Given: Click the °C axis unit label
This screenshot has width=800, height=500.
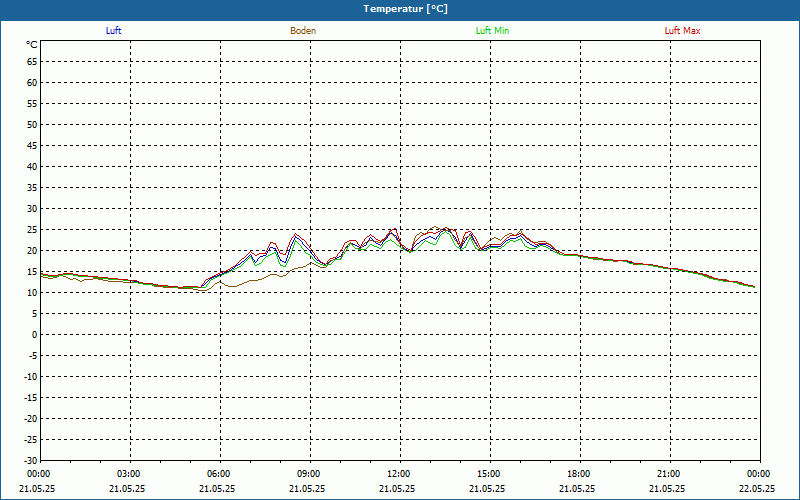Looking at the screenshot, I should (x=32, y=45).
